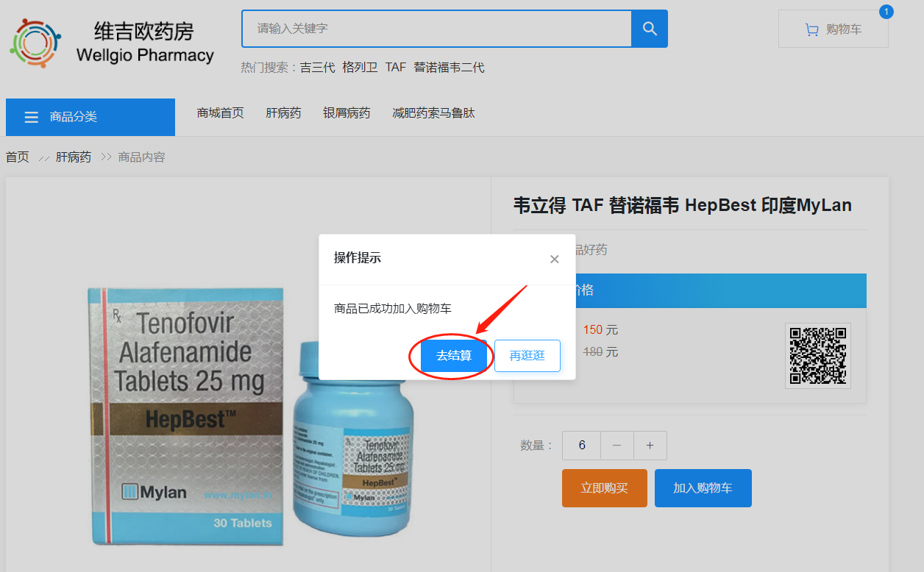The image size is (924, 572).
Task: Click the HepBest product box image
Action: [x=186, y=415]
